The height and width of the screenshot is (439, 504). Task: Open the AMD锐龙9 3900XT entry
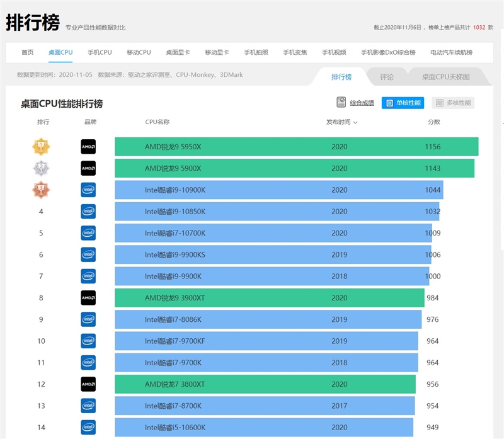[x=270, y=297]
